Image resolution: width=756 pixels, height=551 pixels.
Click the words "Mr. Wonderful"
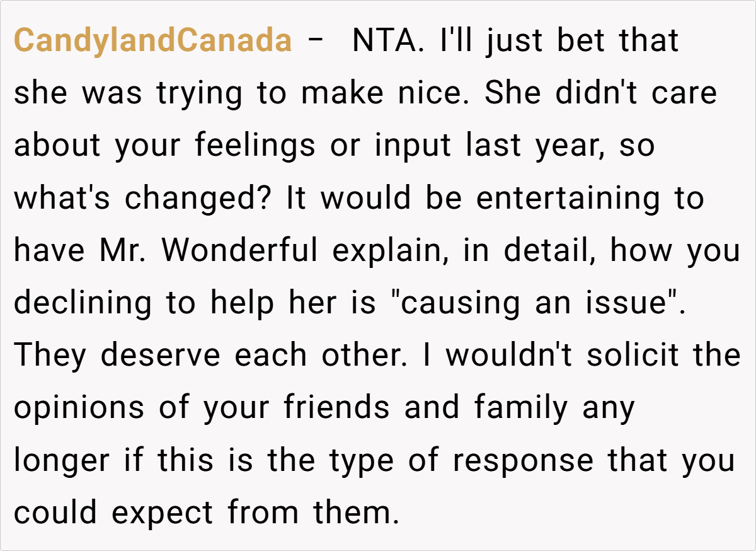(209, 251)
